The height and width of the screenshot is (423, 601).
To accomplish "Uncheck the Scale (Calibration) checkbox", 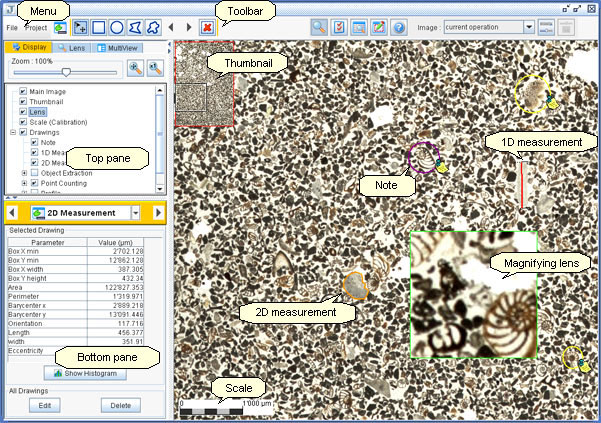I will pyautogui.click(x=23, y=122).
